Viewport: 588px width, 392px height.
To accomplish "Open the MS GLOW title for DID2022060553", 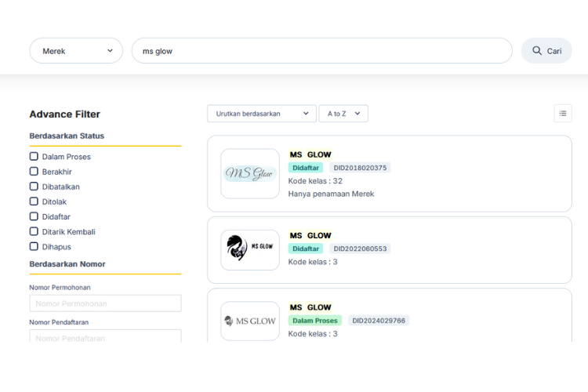I will tap(310, 235).
